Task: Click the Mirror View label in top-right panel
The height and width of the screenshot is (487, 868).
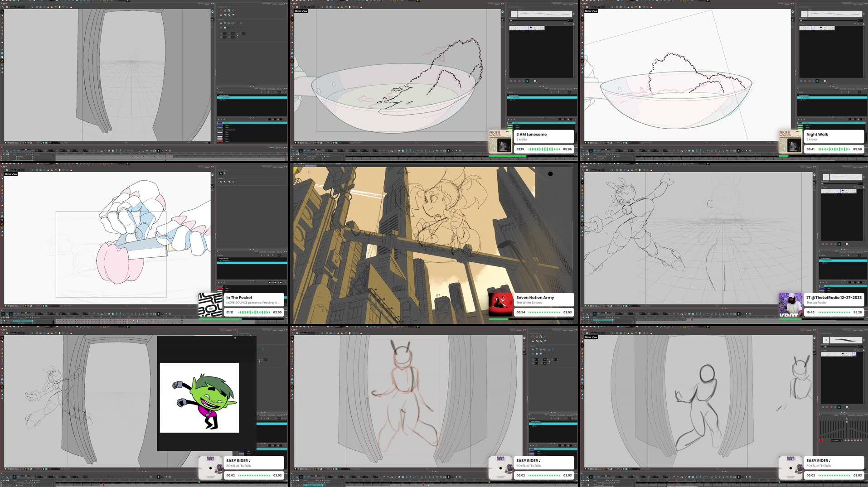Action: (x=591, y=11)
